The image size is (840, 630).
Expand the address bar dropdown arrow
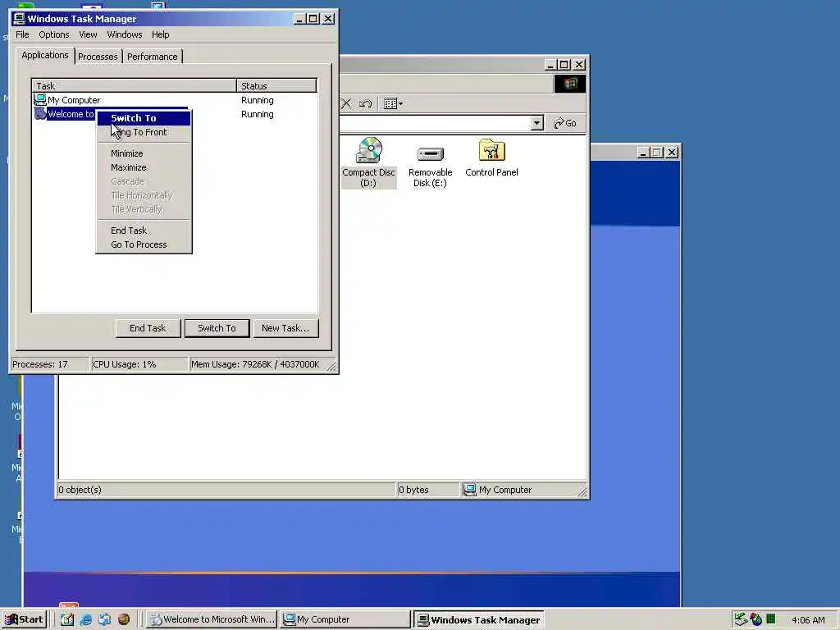tap(536, 123)
